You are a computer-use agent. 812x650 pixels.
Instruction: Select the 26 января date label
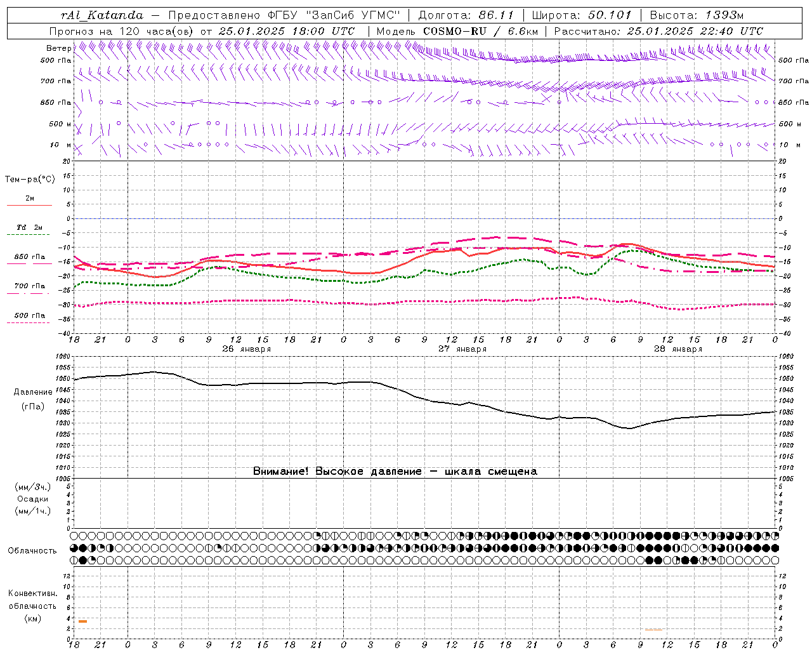(x=246, y=349)
